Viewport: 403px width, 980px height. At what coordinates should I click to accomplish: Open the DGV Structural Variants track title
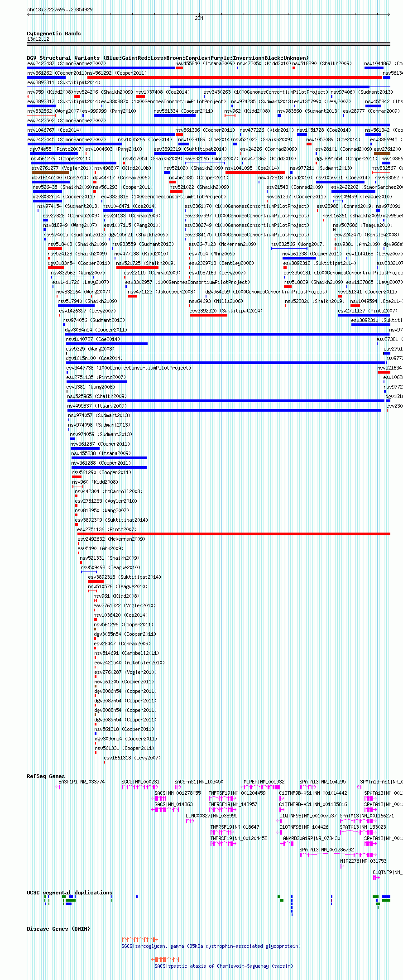click(x=168, y=58)
